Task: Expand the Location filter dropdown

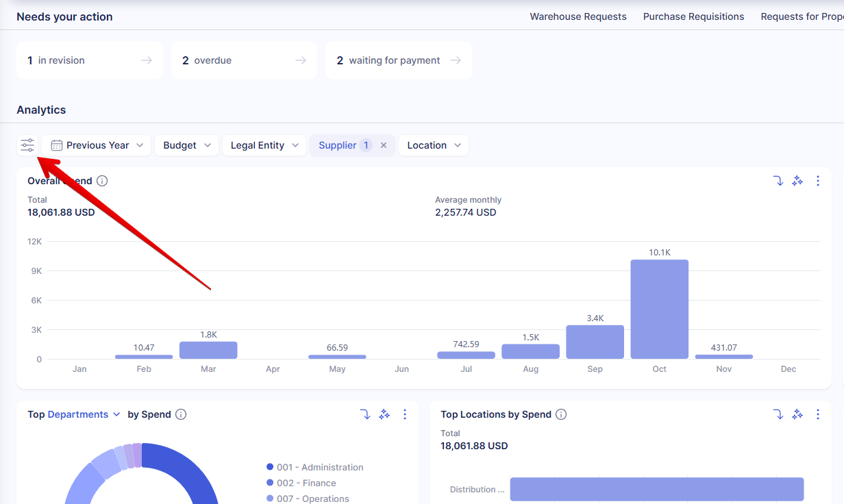Action: 433,145
